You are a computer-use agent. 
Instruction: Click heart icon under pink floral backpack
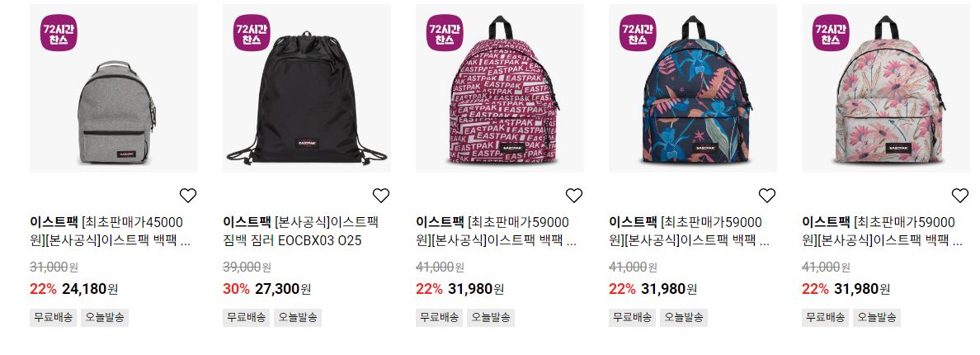point(960,196)
